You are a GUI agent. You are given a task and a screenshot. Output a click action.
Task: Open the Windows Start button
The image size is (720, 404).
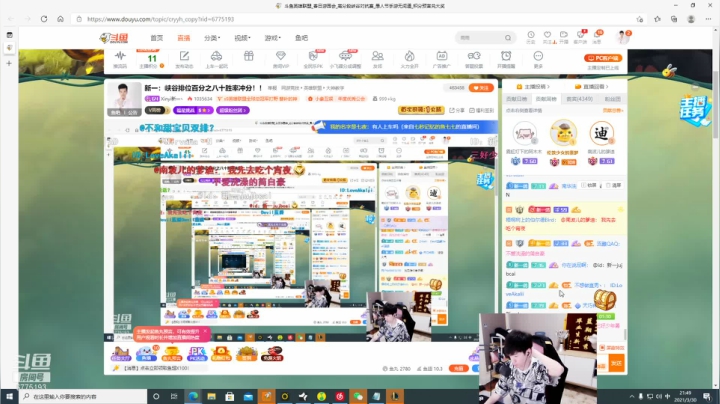(x=9, y=396)
